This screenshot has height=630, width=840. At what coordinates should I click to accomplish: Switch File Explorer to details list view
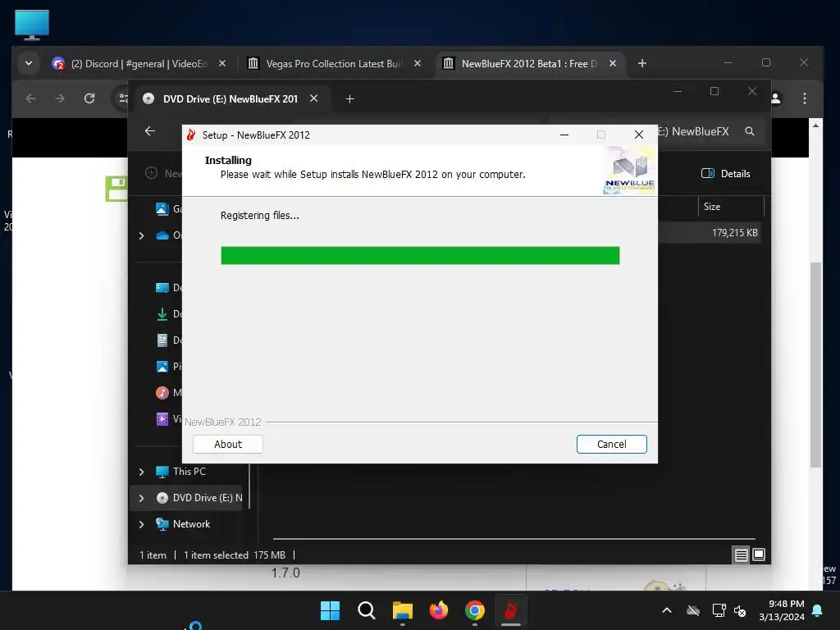pos(741,555)
